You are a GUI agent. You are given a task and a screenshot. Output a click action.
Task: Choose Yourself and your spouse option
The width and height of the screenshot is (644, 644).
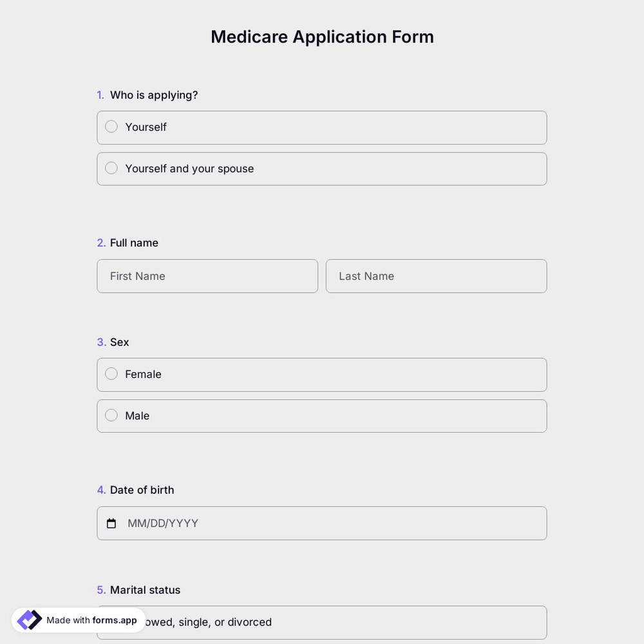point(111,167)
